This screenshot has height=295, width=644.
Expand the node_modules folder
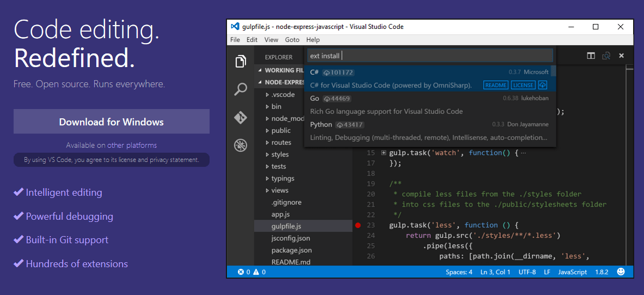pyautogui.click(x=267, y=119)
